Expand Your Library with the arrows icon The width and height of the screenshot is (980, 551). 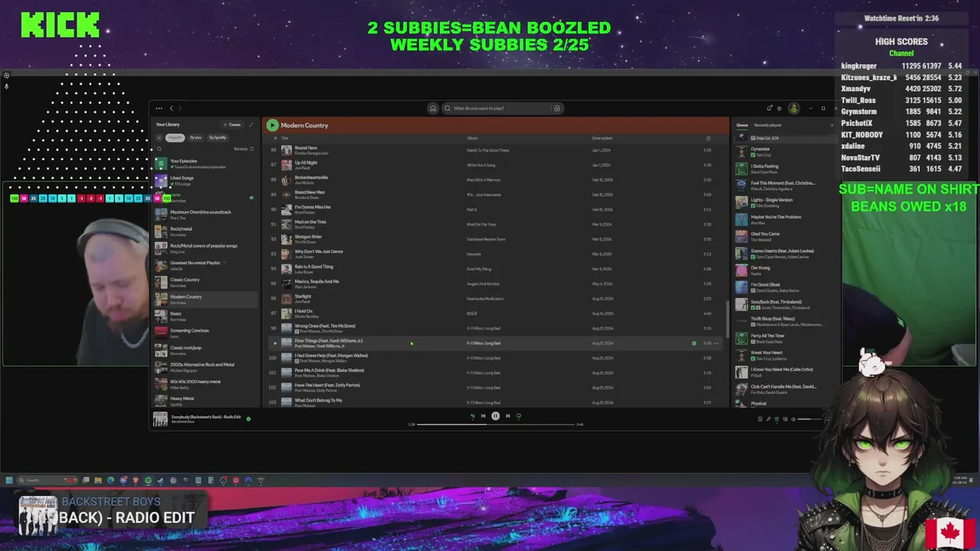(251, 124)
